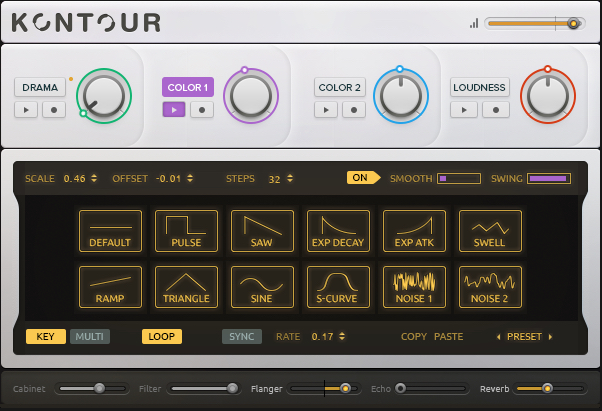Select the LOUDNESS macro tab
The height and width of the screenshot is (411, 602).
pyautogui.click(x=480, y=87)
